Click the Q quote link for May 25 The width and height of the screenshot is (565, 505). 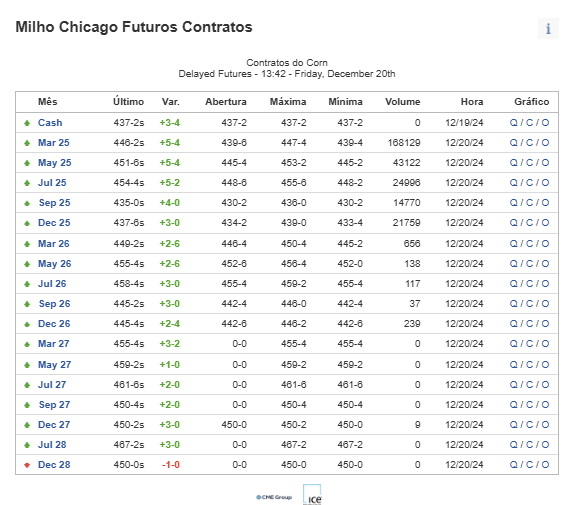click(513, 163)
